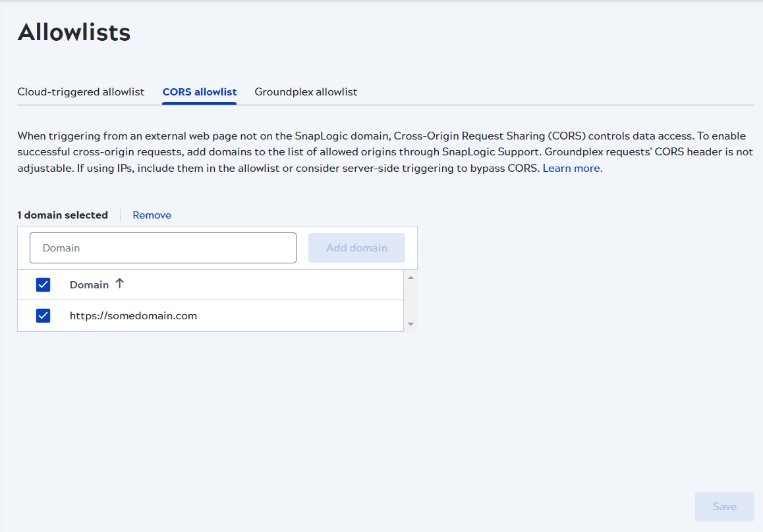Open the Groundplex allowlist tab
The height and width of the screenshot is (532, 763).
pyautogui.click(x=306, y=92)
